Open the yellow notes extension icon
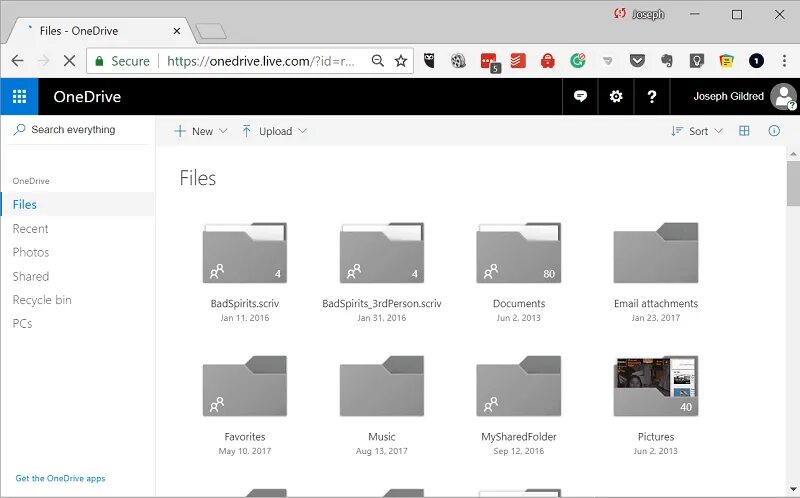Viewport: 800px width, 498px height. click(x=727, y=61)
